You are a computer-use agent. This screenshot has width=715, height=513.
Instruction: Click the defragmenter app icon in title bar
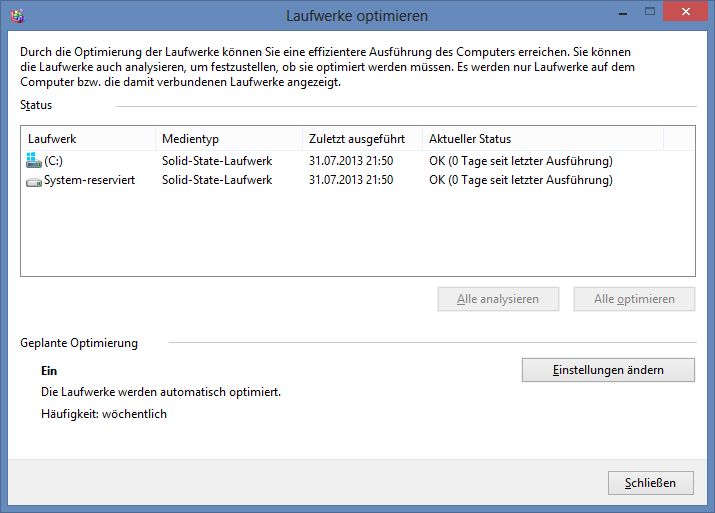click(x=17, y=16)
